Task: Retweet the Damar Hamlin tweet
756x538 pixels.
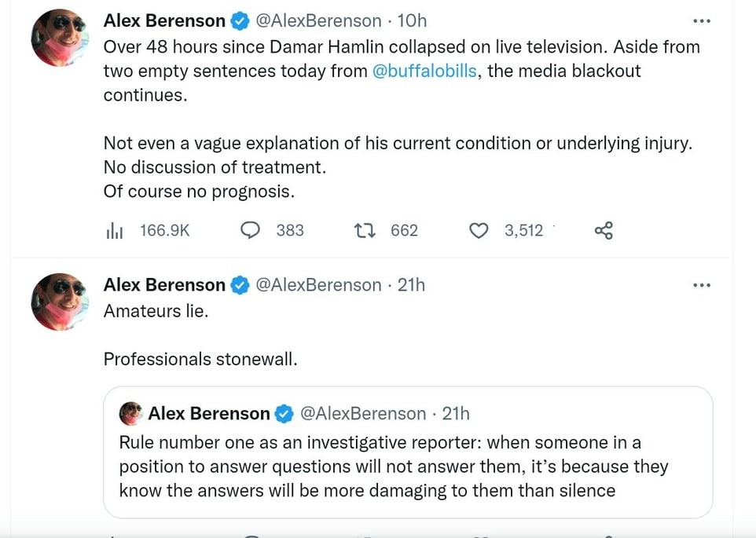Action: point(365,230)
